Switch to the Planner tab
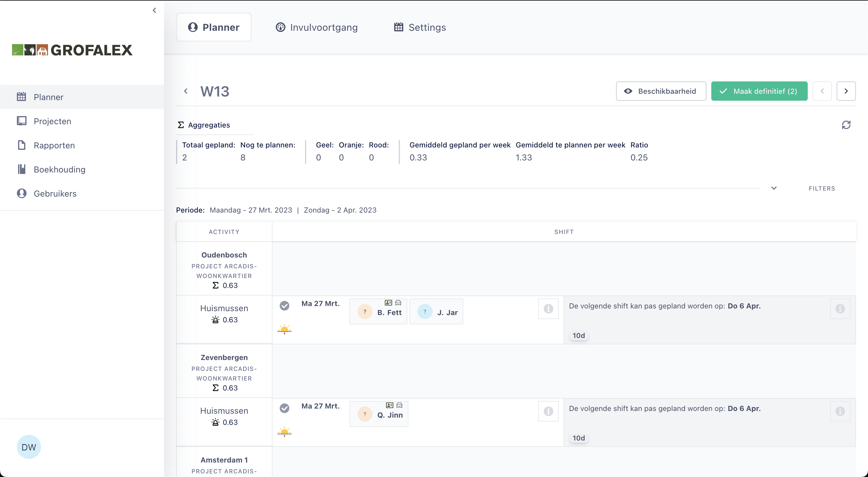868x477 pixels. [214, 27]
